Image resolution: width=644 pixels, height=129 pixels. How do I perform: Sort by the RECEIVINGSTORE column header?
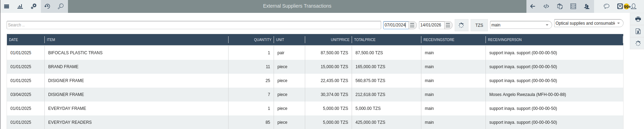tap(453, 40)
